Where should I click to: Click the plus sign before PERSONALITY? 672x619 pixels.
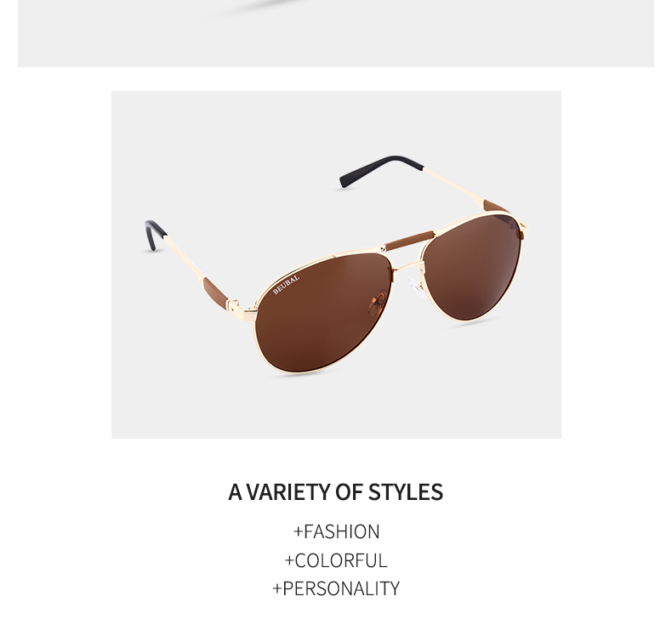pos(277,588)
